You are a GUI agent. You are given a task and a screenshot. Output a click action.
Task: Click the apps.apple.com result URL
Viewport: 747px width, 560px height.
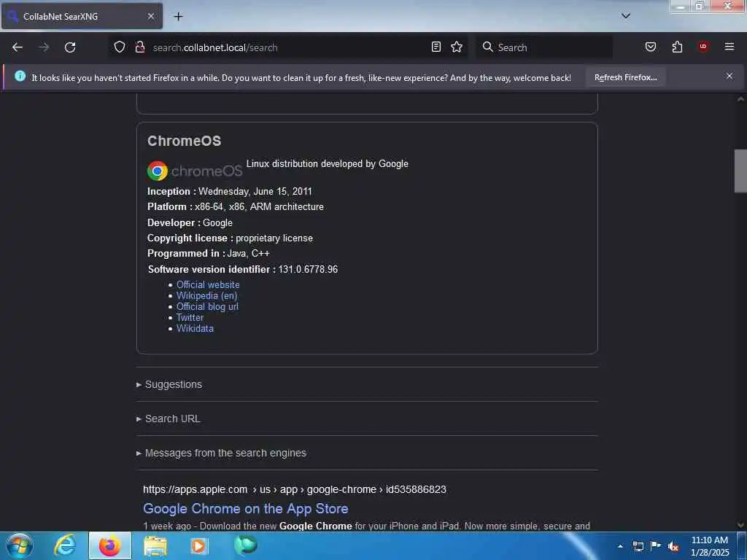[x=295, y=489]
